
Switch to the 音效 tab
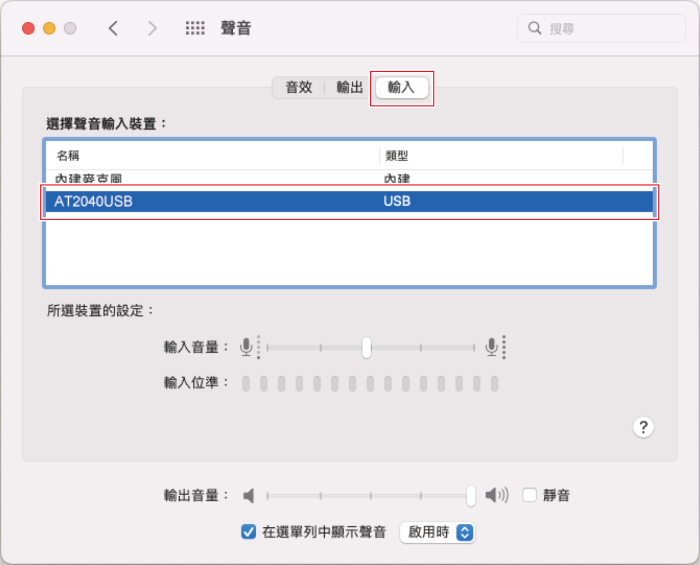pyautogui.click(x=299, y=88)
